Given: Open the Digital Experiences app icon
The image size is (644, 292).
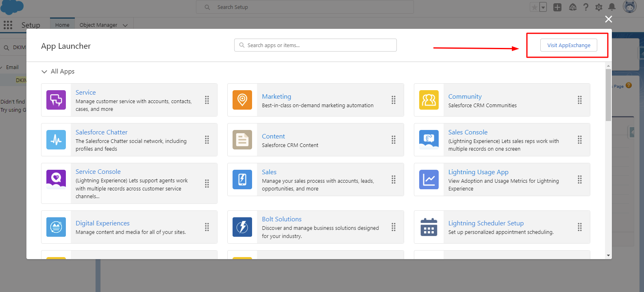Looking at the screenshot, I should [56, 227].
